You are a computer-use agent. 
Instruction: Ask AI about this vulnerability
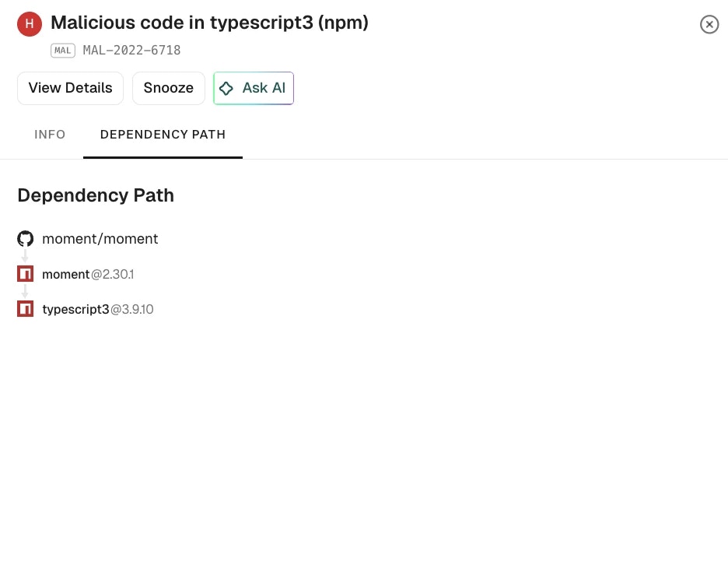(x=254, y=88)
